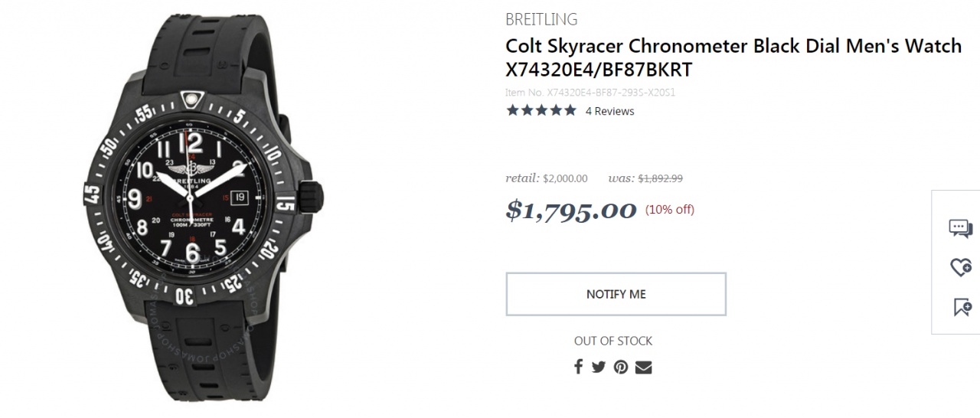
Task: Open the BREITLING brand link
Action: click(x=541, y=20)
